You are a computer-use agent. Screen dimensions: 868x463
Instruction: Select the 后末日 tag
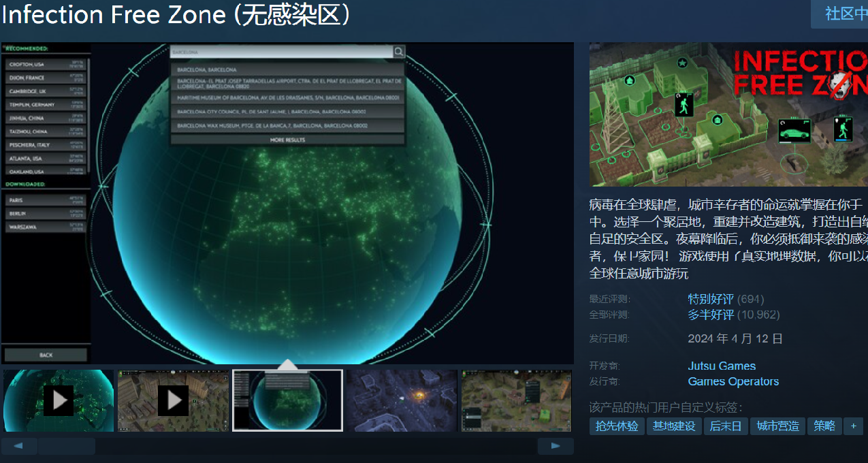coord(726,426)
